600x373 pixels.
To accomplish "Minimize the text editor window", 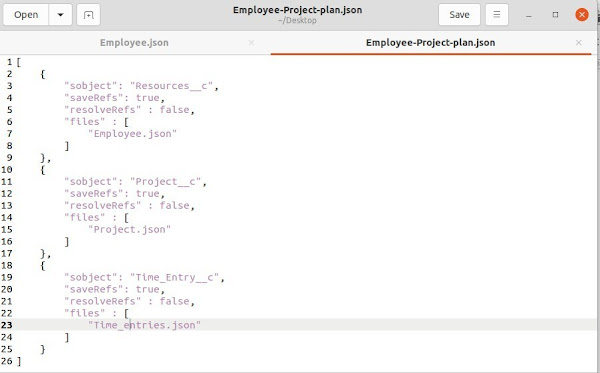I will 528,15.
